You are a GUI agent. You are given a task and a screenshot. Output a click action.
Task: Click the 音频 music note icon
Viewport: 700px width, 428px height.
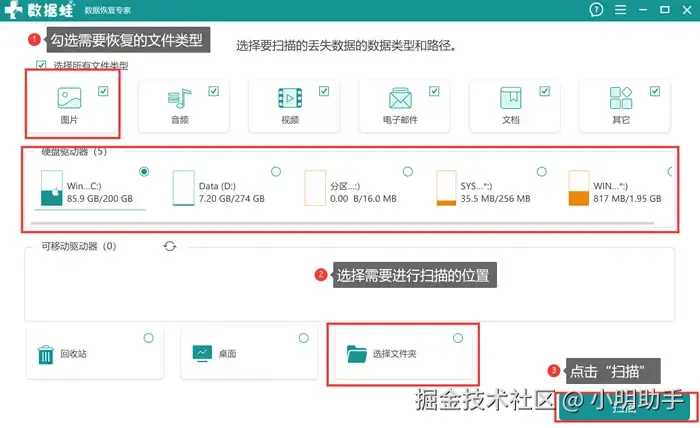[179, 98]
